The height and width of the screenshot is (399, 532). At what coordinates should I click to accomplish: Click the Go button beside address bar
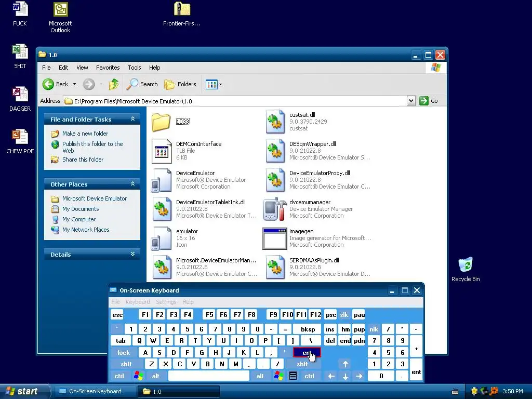coord(429,101)
